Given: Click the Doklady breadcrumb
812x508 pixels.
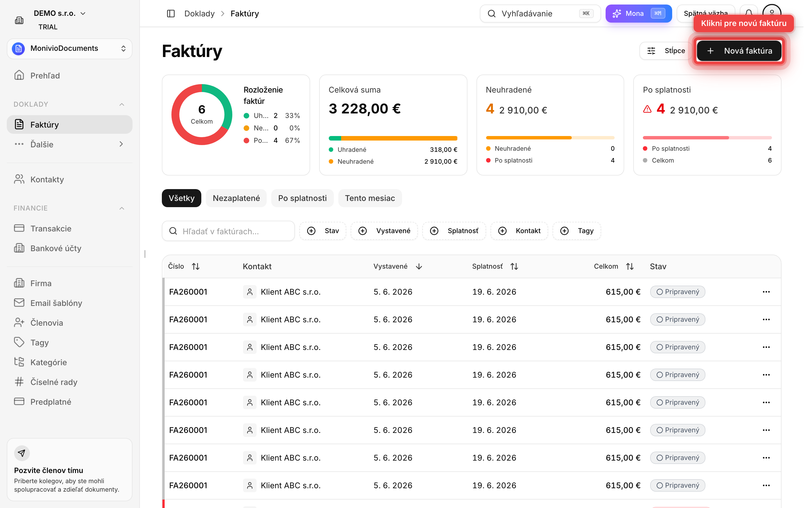Looking at the screenshot, I should [x=199, y=14].
